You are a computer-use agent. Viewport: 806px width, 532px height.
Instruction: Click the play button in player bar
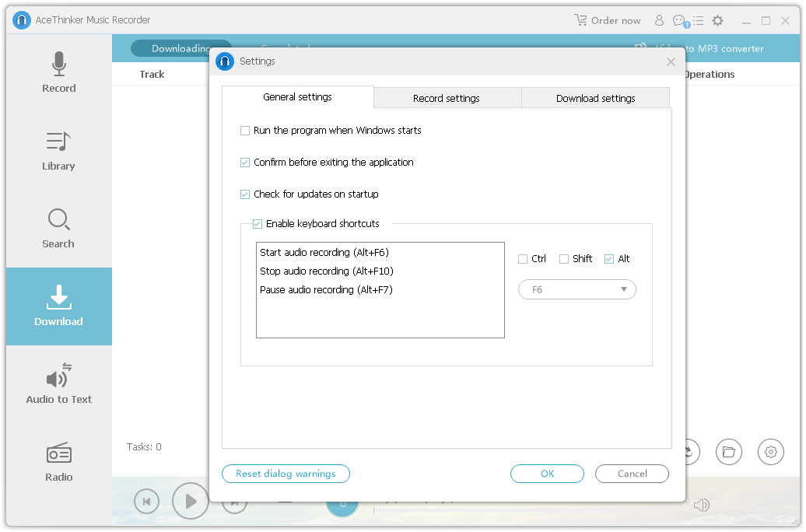[190, 501]
